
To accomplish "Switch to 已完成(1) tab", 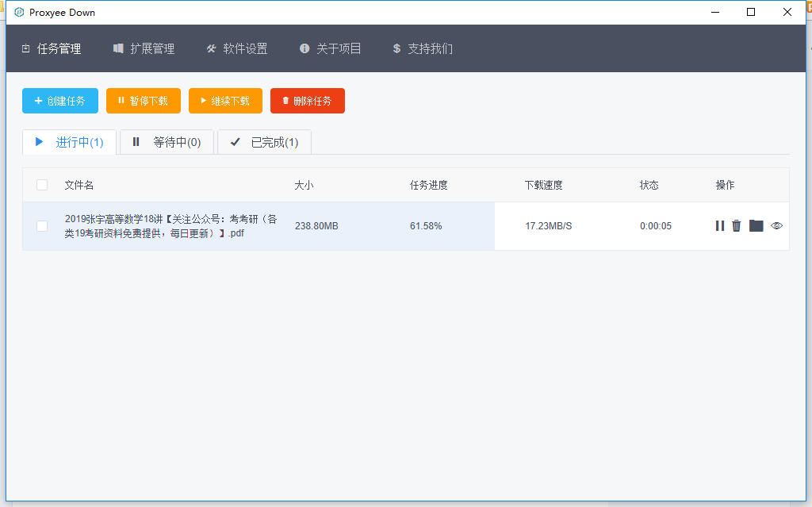I will pyautogui.click(x=265, y=142).
